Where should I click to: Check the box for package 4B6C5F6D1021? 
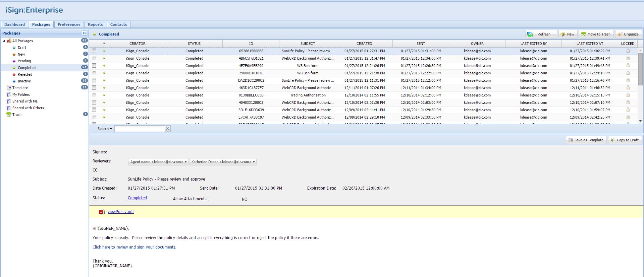pos(94,58)
